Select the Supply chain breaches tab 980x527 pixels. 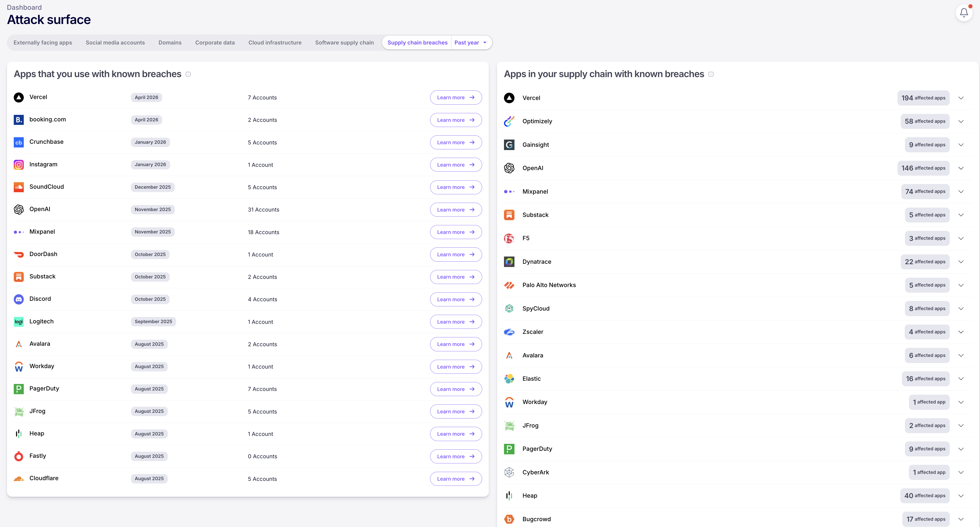tap(417, 43)
